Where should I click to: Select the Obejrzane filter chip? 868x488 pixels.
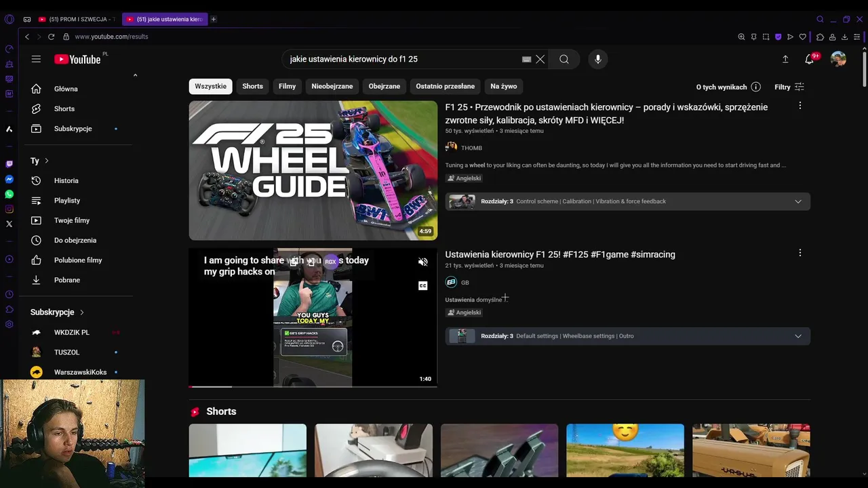pos(384,86)
